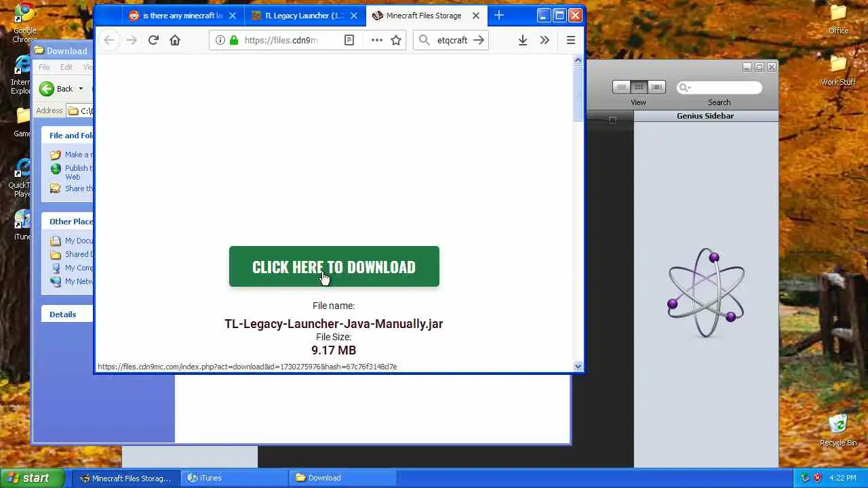Screen dimensions: 868x488
Task: Toggle reader view in the address bar
Action: coord(349,40)
